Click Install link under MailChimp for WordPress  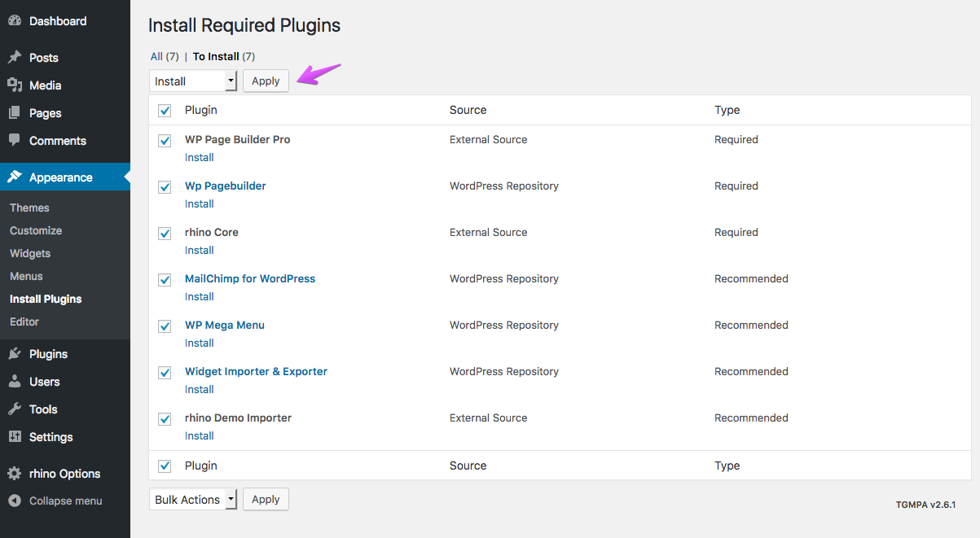[200, 297]
